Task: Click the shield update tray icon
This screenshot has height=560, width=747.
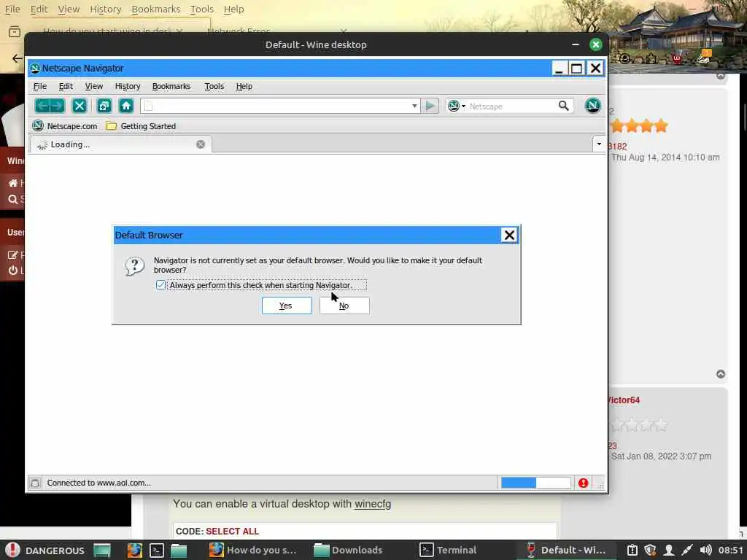Action: point(650,550)
